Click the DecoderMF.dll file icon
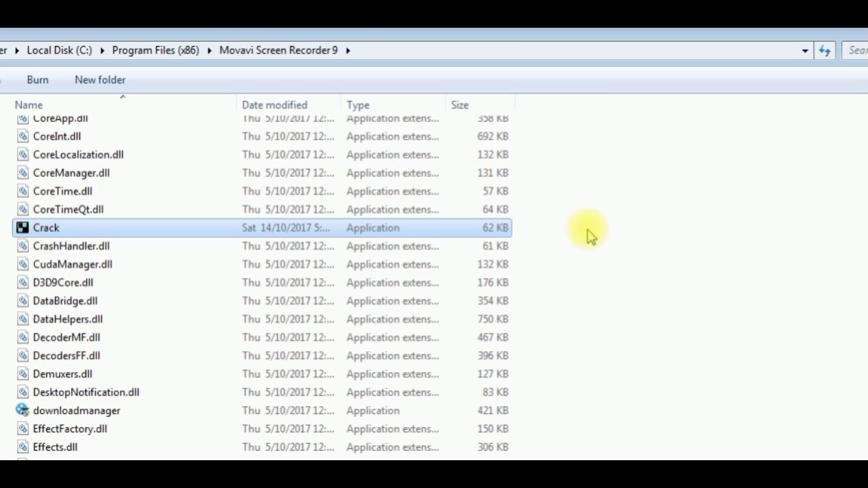The image size is (868, 488). point(22,338)
